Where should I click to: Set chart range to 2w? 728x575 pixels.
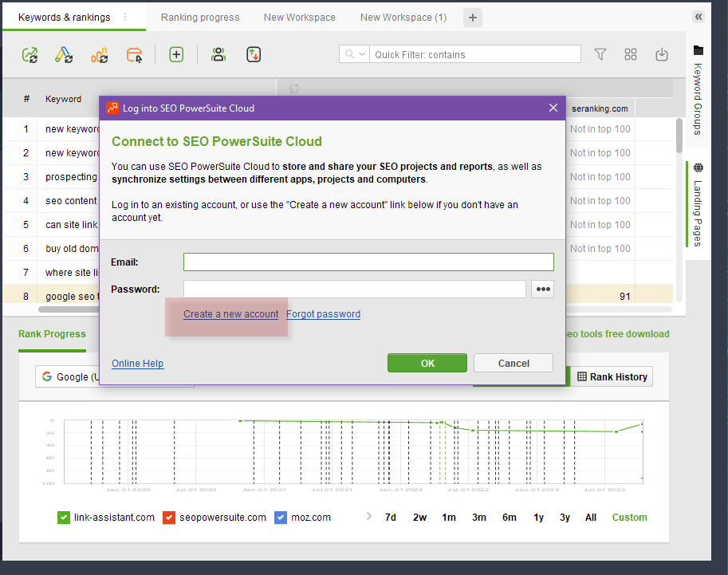(x=419, y=518)
